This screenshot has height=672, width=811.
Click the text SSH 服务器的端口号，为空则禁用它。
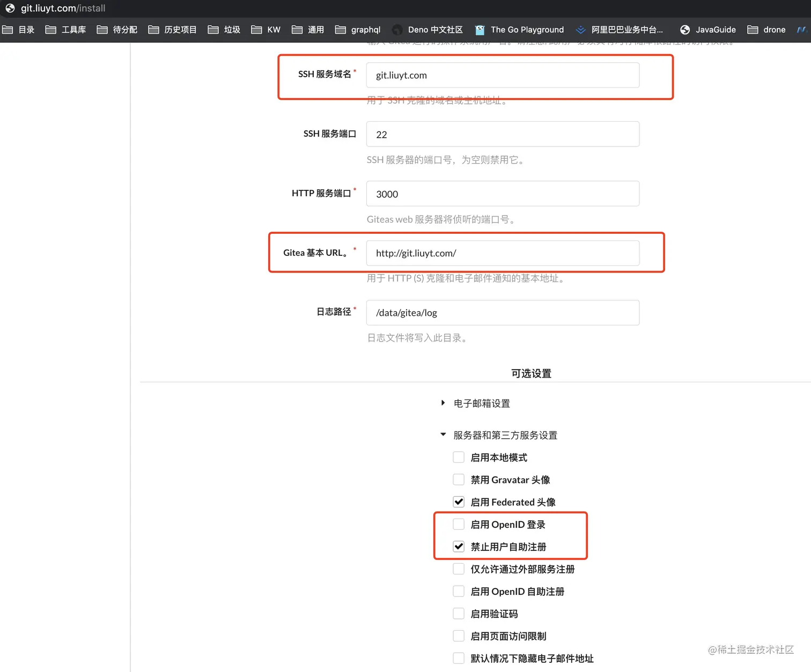[x=447, y=160]
